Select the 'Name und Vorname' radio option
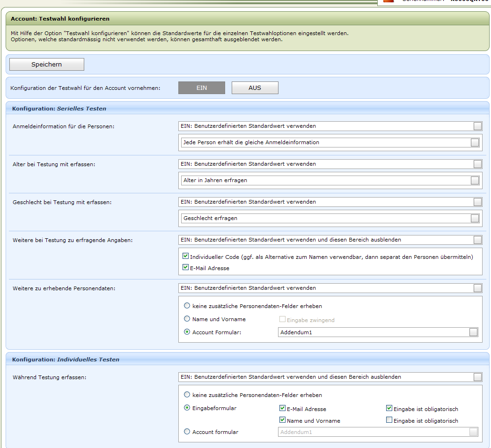 [x=187, y=319]
